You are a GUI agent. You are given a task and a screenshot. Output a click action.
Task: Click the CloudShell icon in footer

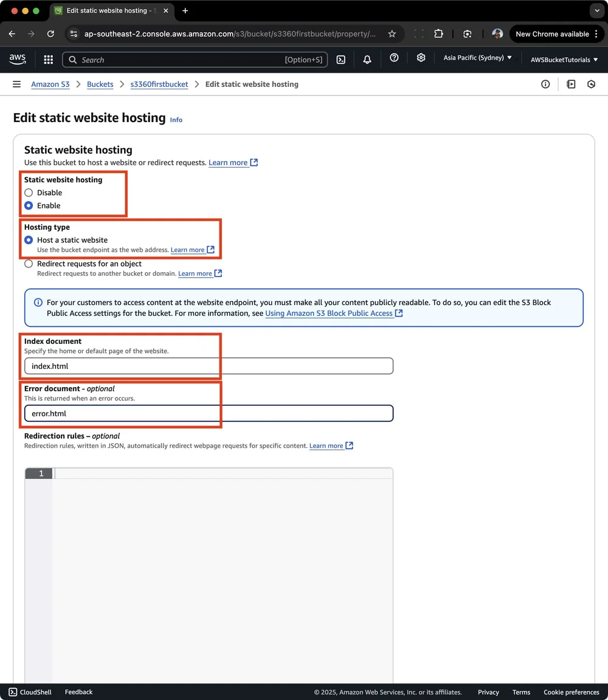click(13, 692)
